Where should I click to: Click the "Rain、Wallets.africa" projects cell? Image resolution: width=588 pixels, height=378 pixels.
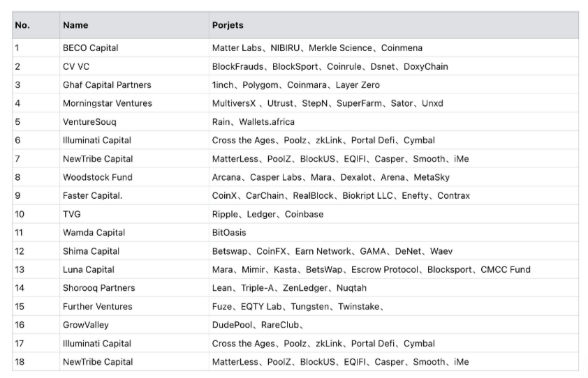tap(255, 122)
